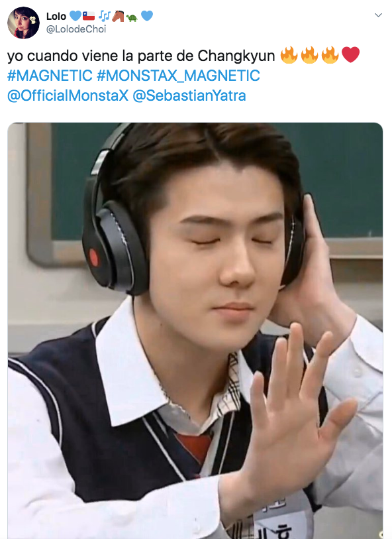Screen dimensions: 392x539
Task: Click the horse emoji beside name
Action: point(118,16)
